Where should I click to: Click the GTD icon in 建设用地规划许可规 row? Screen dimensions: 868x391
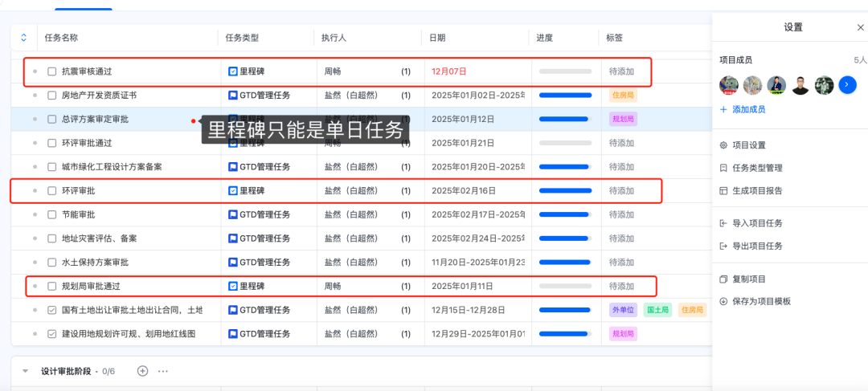click(x=233, y=334)
